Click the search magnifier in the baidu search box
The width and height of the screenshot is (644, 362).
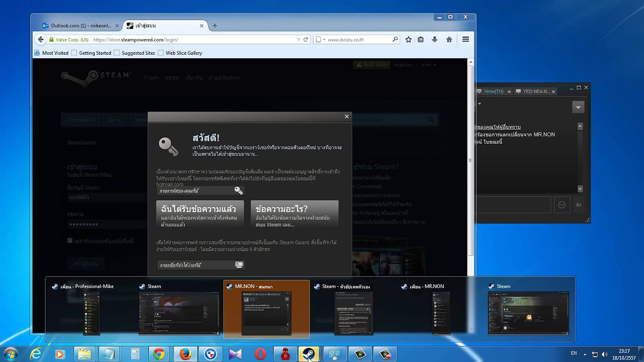(395, 40)
